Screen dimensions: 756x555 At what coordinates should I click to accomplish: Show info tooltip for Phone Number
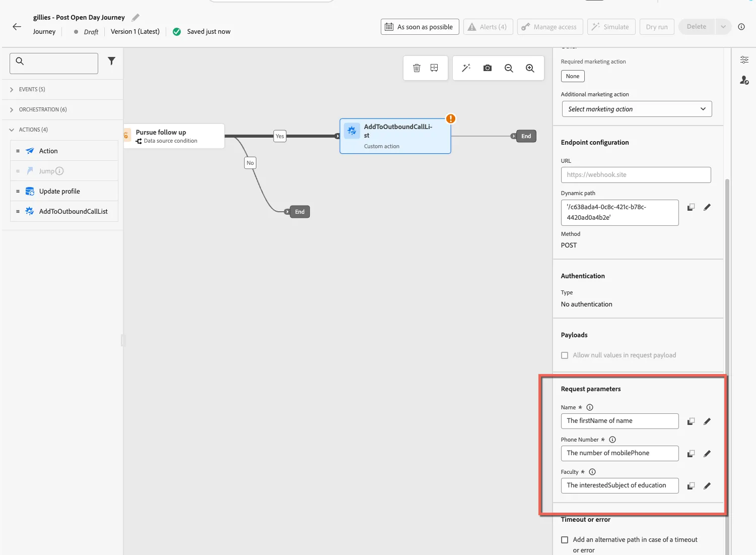tap(612, 440)
